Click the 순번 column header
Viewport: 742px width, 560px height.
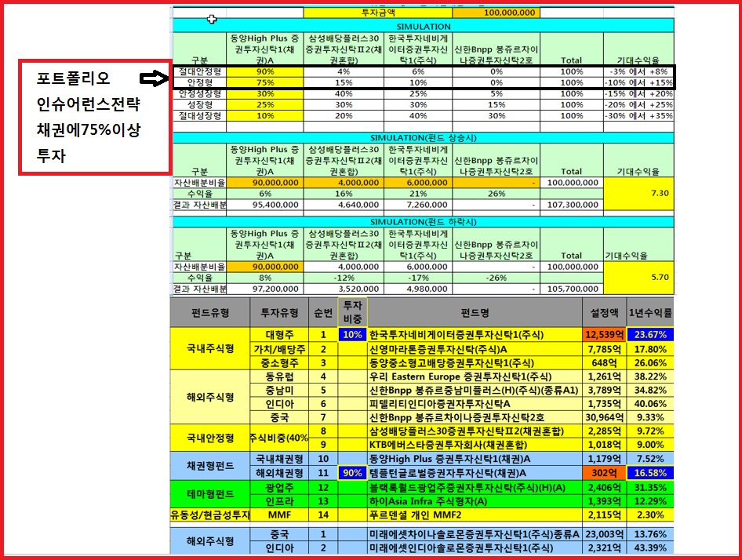pyautogui.click(x=323, y=312)
